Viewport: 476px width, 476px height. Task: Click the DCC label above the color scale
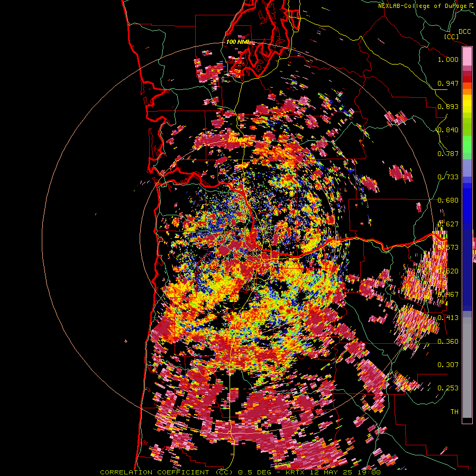pyautogui.click(x=465, y=32)
